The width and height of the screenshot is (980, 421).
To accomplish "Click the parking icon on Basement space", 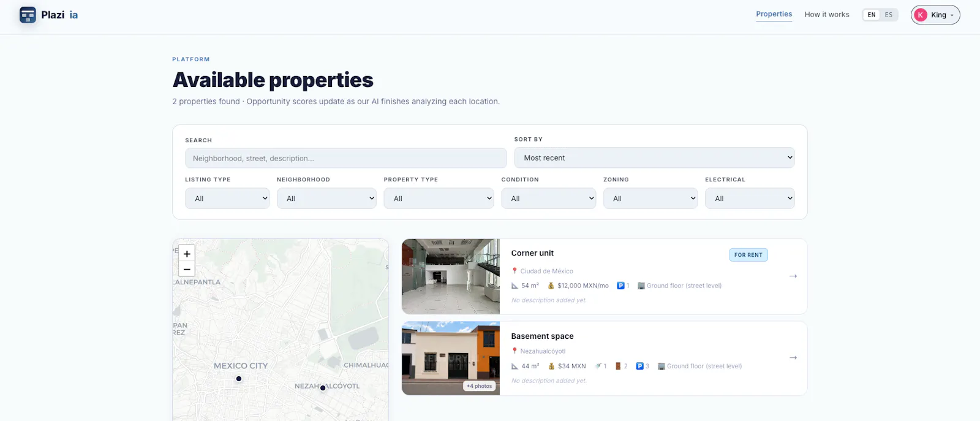I will coord(639,366).
